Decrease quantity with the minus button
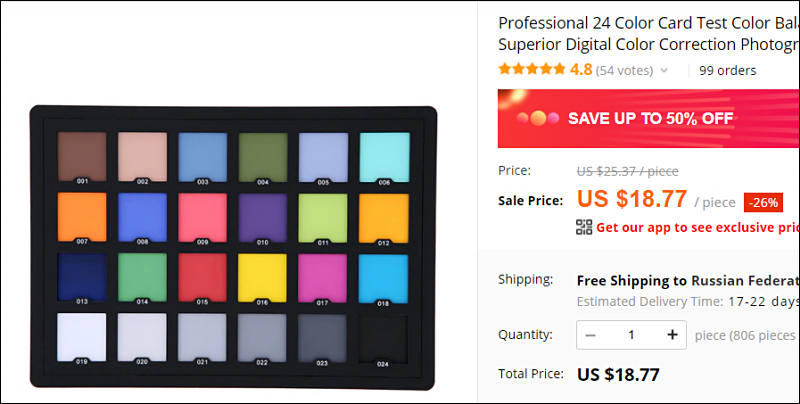 (x=590, y=335)
